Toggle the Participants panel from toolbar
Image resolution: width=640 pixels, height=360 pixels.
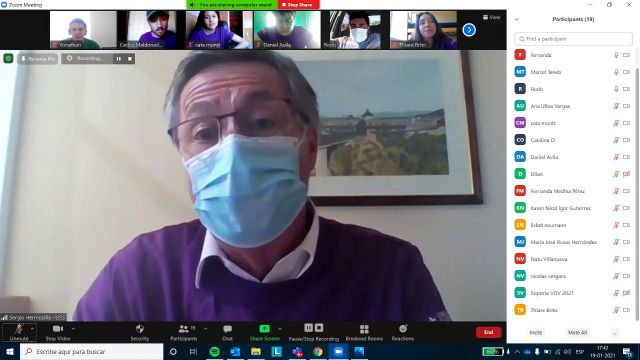pyautogui.click(x=184, y=332)
